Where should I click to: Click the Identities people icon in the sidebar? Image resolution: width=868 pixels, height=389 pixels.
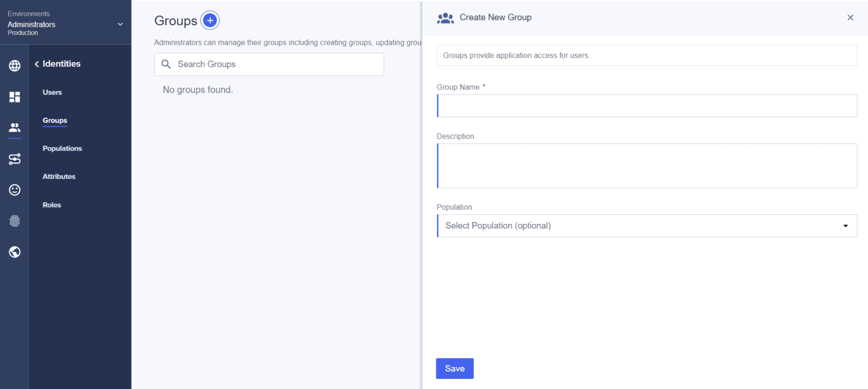(14, 128)
